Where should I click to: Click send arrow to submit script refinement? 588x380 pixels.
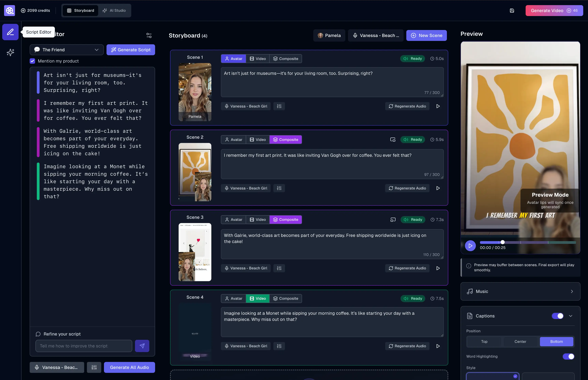pyautogui.click(x=142, y=346)
